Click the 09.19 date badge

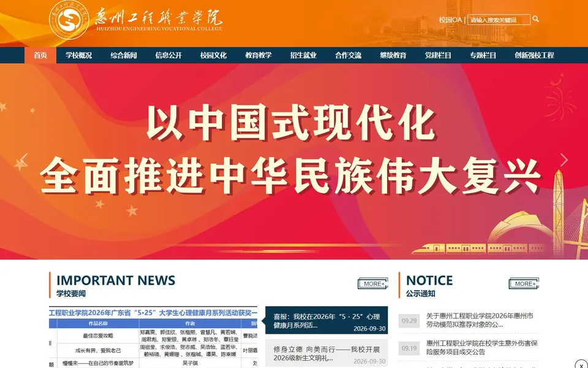pyautogui.click(x=409, y=348)
